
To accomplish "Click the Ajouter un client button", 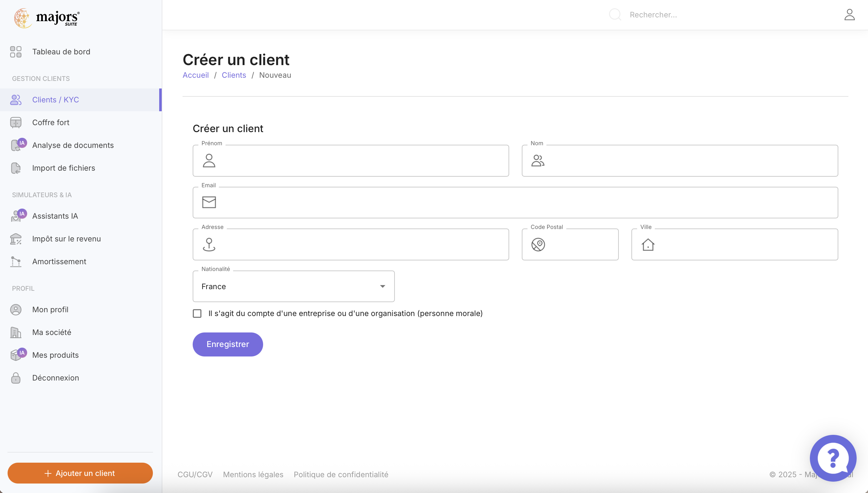I will point(80,473).
